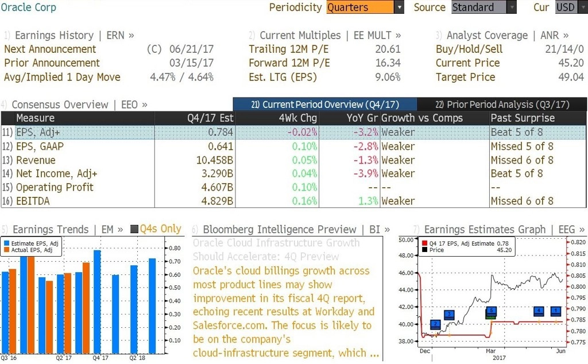588x364 pixels.
Task: Click chart event marker number 2
Action: [x=435, y=324]
